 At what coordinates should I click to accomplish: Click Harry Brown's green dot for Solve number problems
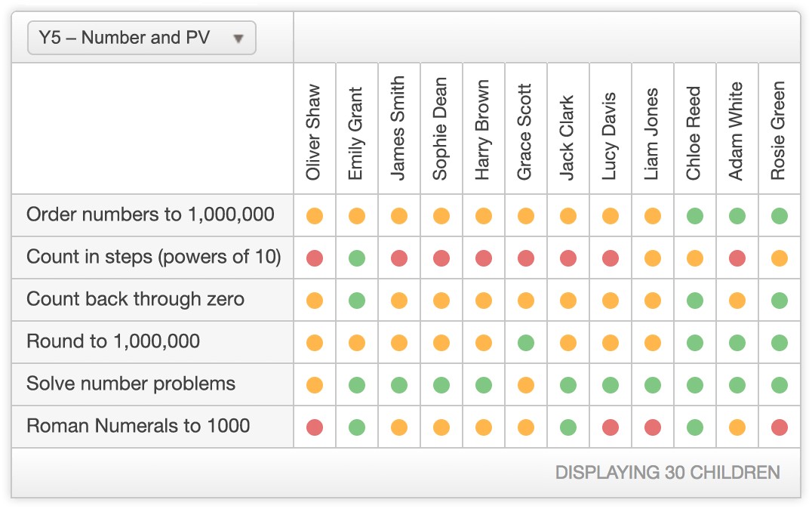click(484, 385)
